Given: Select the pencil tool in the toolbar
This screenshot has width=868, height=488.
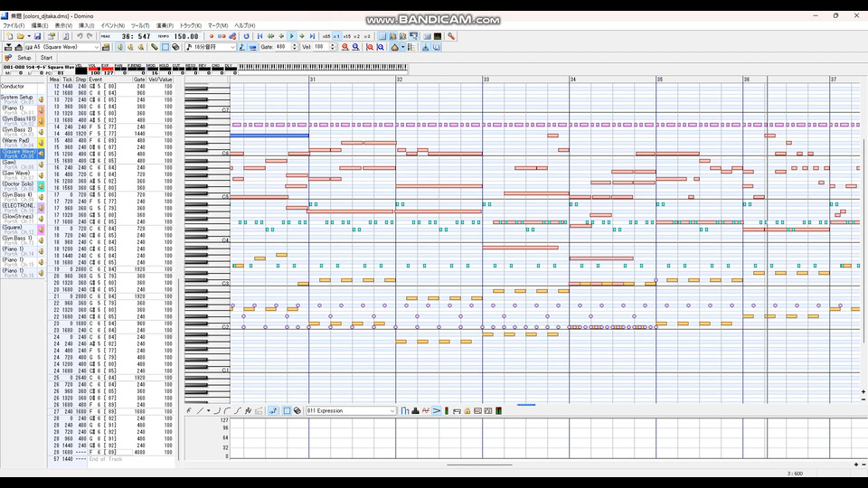Looking at the screenshot, I should pyautogui.click(x=155, y=48).
